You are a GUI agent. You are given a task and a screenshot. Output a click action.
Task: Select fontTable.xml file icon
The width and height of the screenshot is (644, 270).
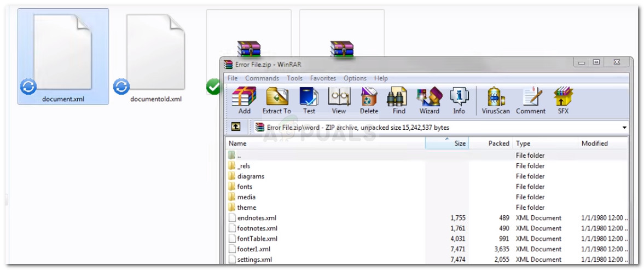(232, 239)
